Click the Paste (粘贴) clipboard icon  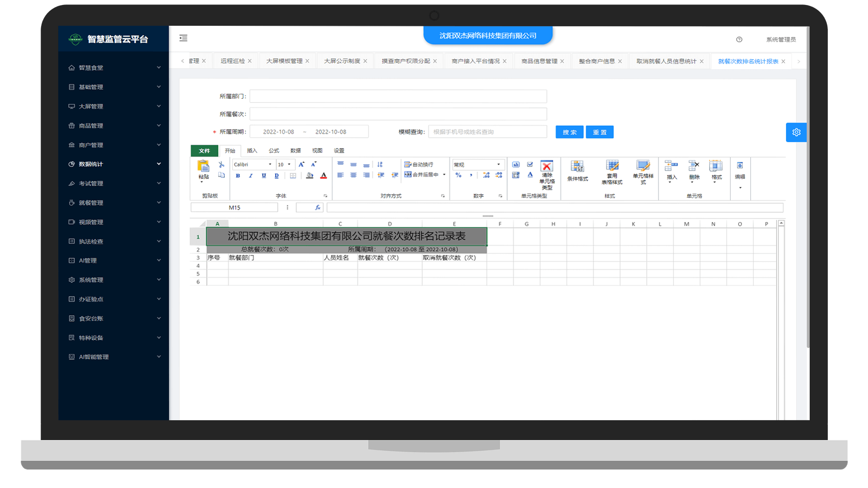(203, 167)
